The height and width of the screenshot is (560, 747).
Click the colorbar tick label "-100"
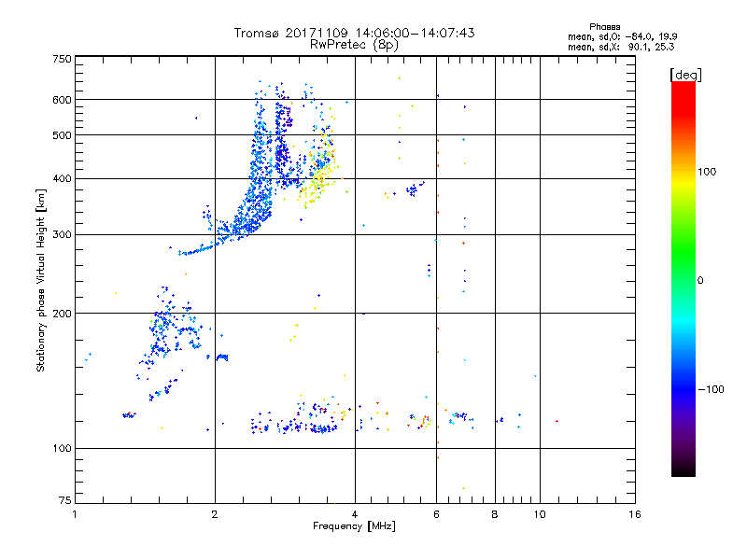(x=711, y=389)
